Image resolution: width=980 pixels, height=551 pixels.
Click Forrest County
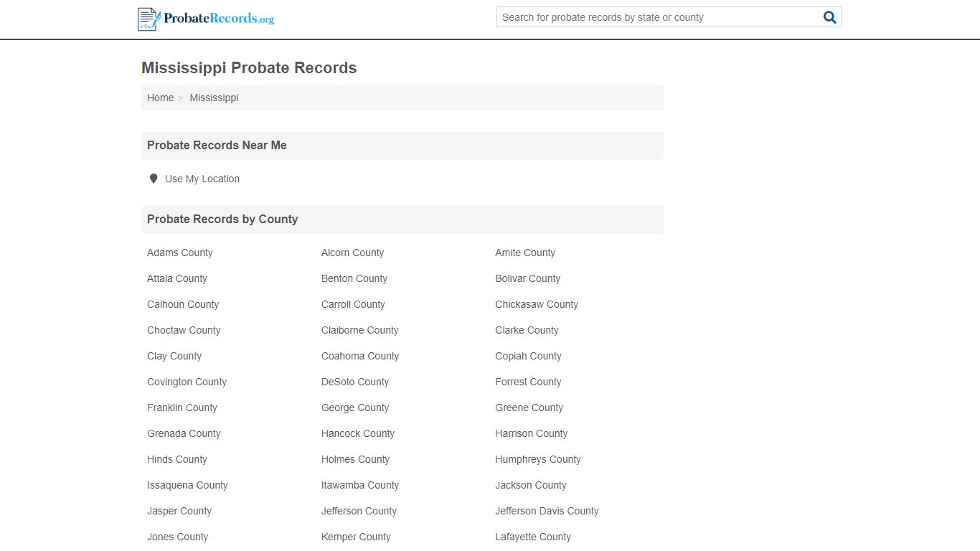click(528, 382)
